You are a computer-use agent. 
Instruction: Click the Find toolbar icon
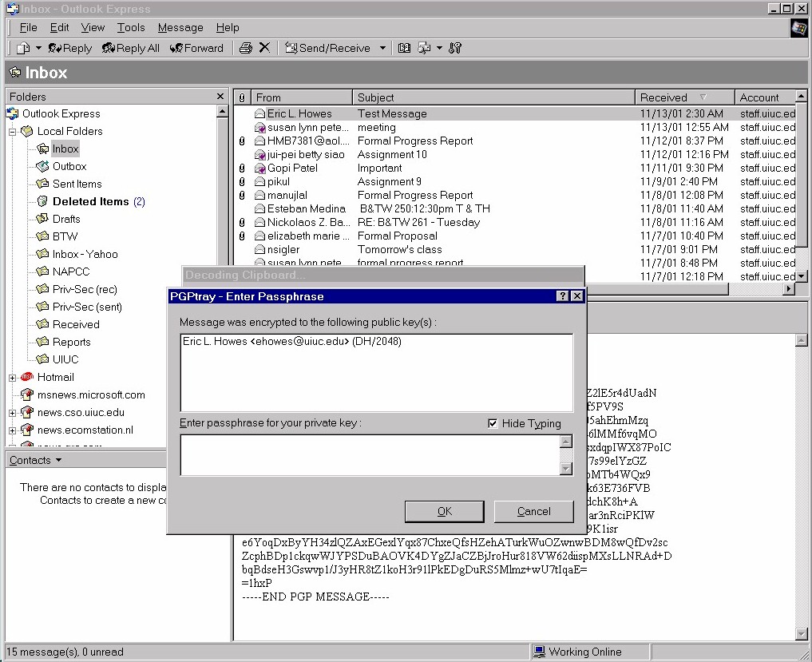click(424, 48)
